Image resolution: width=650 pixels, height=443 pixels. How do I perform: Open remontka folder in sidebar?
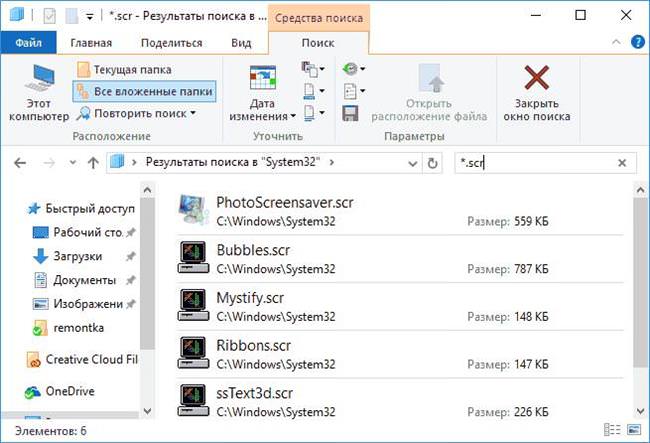point(69,328)
